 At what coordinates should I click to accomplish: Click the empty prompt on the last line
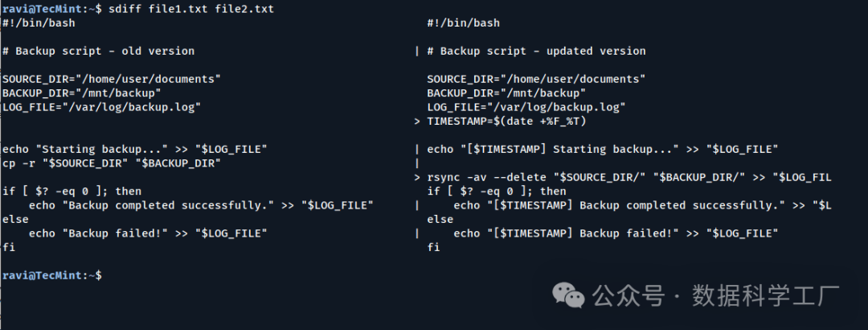click(x=106, y=275)
